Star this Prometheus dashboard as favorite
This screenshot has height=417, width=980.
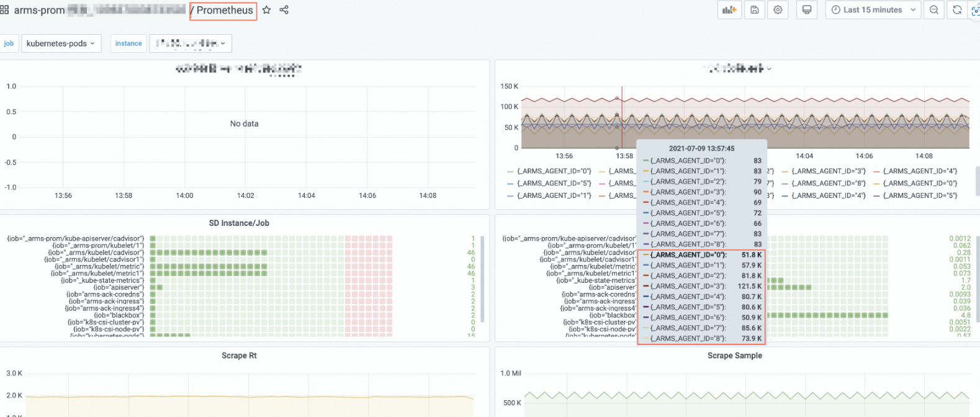coord(266,10)
